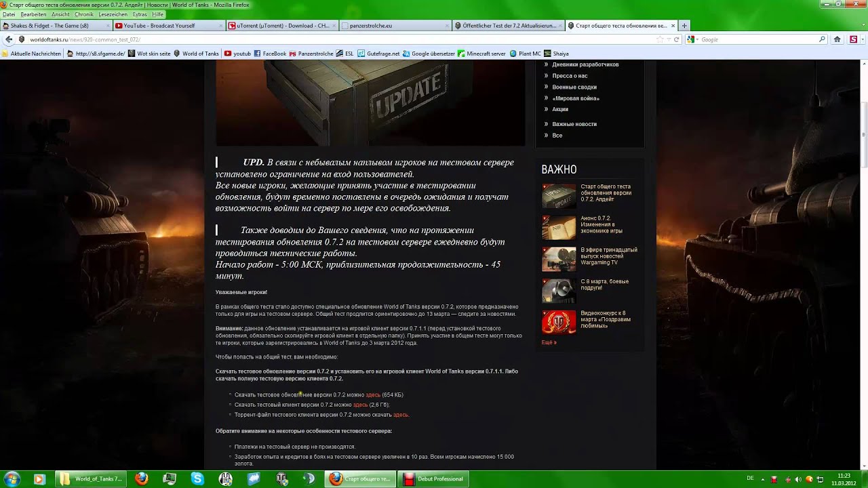Open Дневники разработчиков sidebar link
868x488 pixels.
(x=585, y=64)
